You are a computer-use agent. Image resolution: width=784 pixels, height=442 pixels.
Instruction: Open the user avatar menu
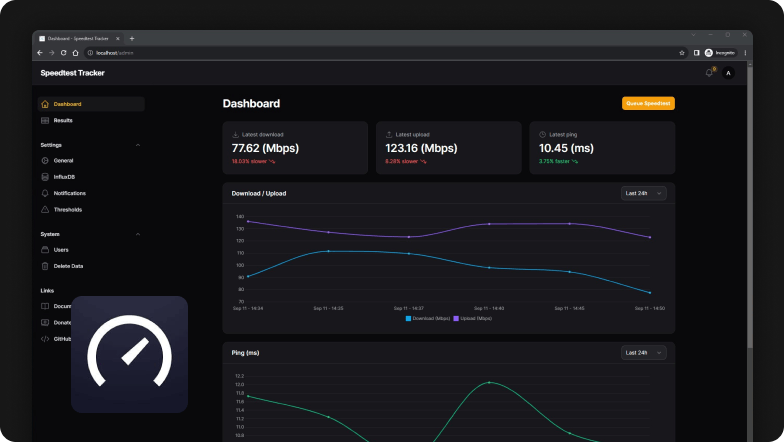tap(728, 72)
